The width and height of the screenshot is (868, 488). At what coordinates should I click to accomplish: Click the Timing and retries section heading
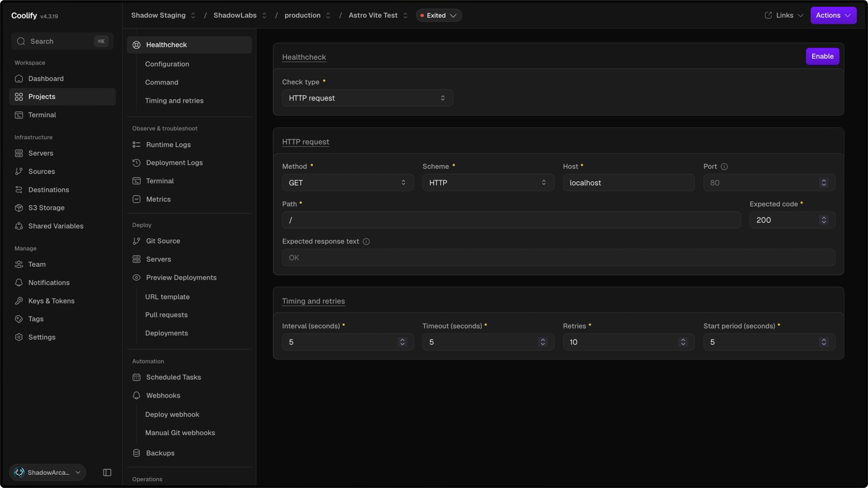pyautogui.click(x=313, y=301)
